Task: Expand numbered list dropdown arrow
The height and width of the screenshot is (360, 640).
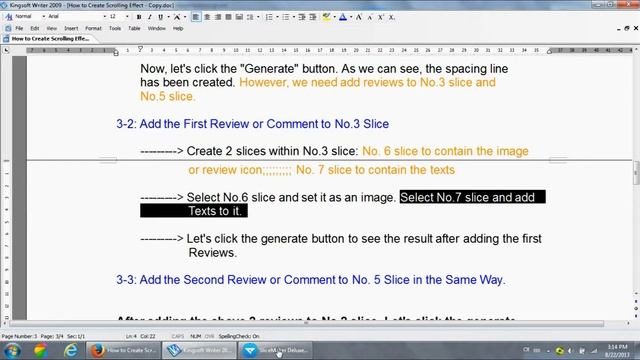Action: (x=277, y=17)
